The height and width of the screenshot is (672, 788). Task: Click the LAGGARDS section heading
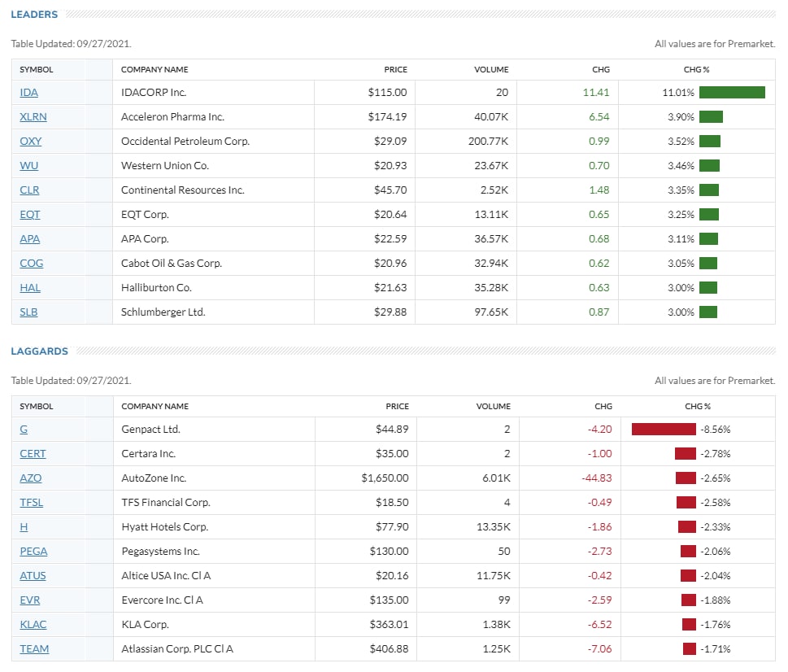(39, 351)
